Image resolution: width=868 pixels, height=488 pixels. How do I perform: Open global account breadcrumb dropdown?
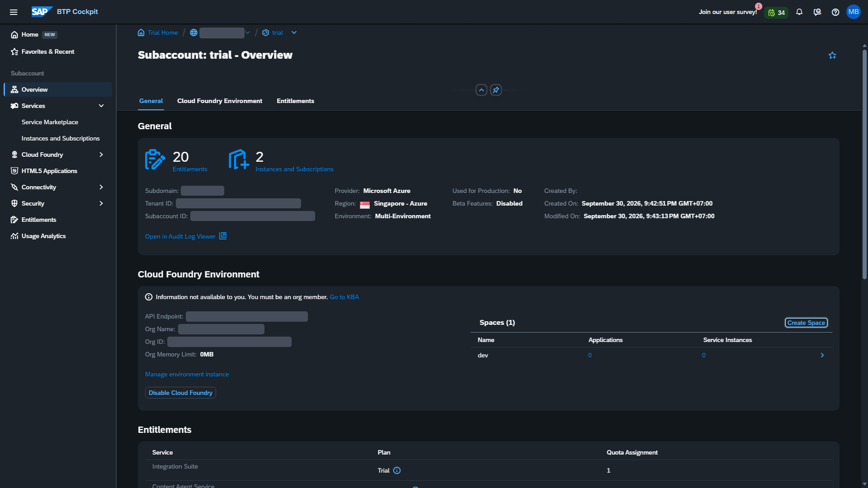point(247,33)
